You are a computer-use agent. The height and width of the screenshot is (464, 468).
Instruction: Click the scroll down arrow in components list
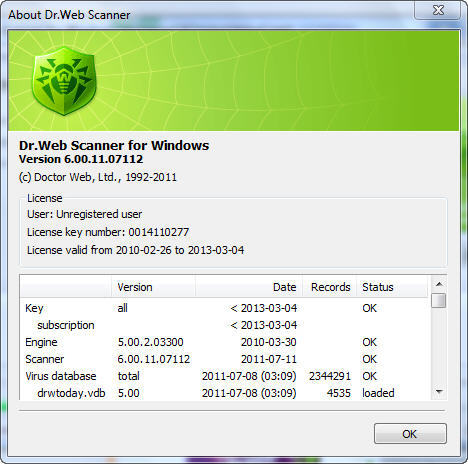pyautogui.click(x=439, y=392)
